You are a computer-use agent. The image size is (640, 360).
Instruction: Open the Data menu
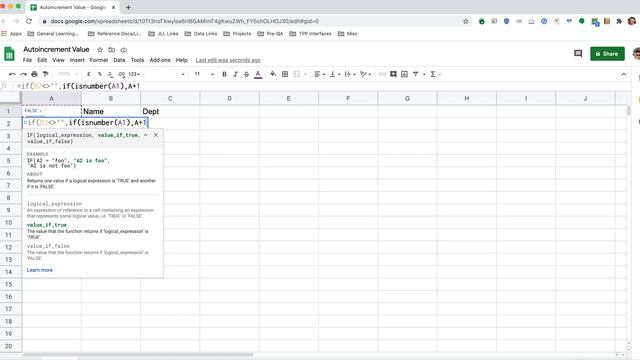pos(119,60)
